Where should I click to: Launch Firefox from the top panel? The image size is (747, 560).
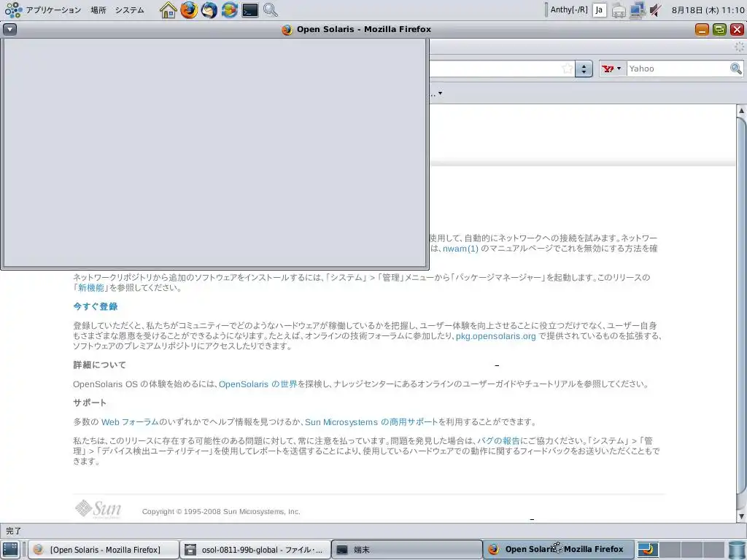coord(189,10)
